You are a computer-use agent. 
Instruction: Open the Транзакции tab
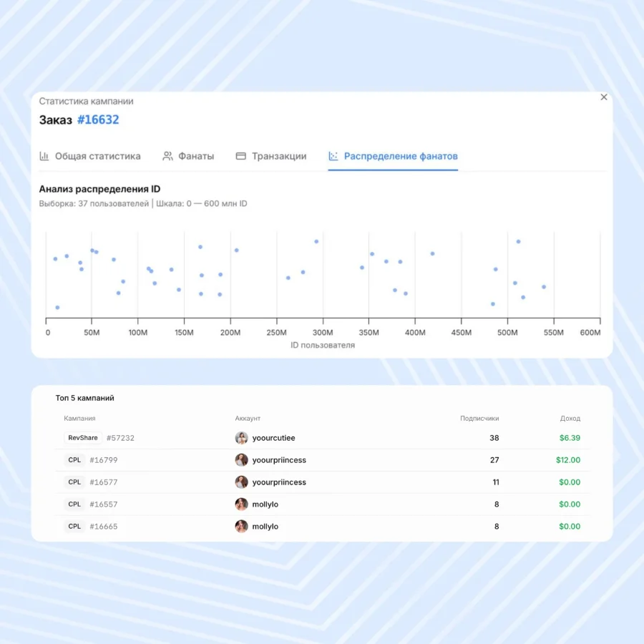click(278, 156)
